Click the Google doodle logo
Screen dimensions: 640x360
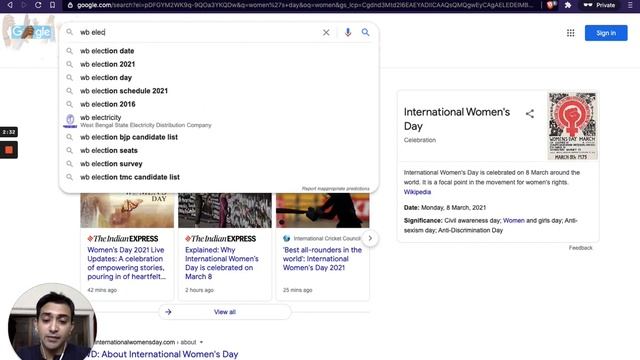31,31
